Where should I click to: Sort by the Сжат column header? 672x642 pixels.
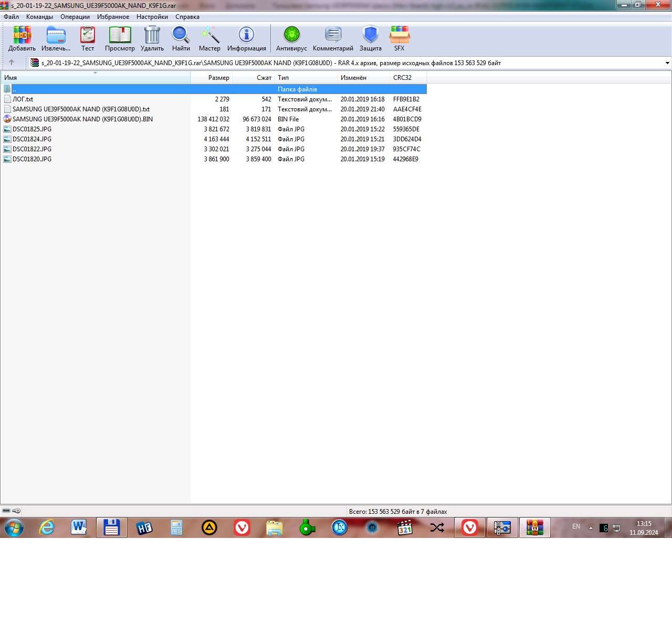click(254, 77)
